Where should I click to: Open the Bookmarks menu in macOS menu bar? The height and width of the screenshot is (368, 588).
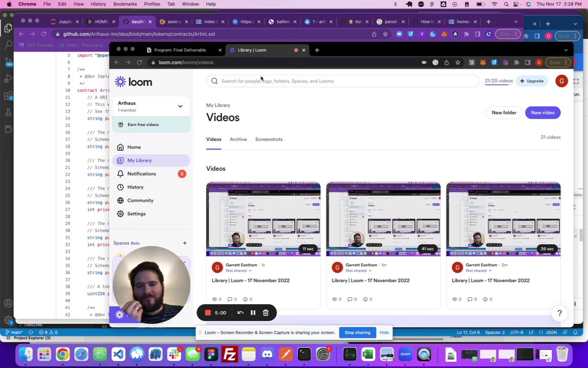(125, 4)
